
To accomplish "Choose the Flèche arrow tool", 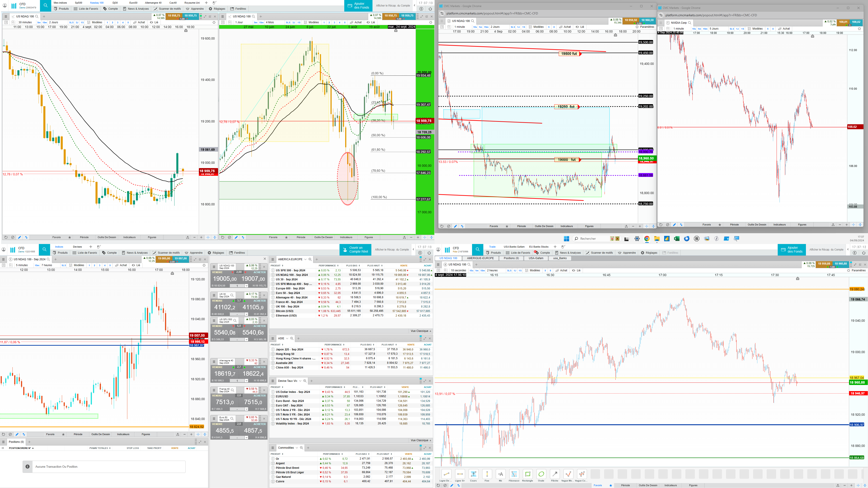I will pyautogui.click(x=555, y=474).
